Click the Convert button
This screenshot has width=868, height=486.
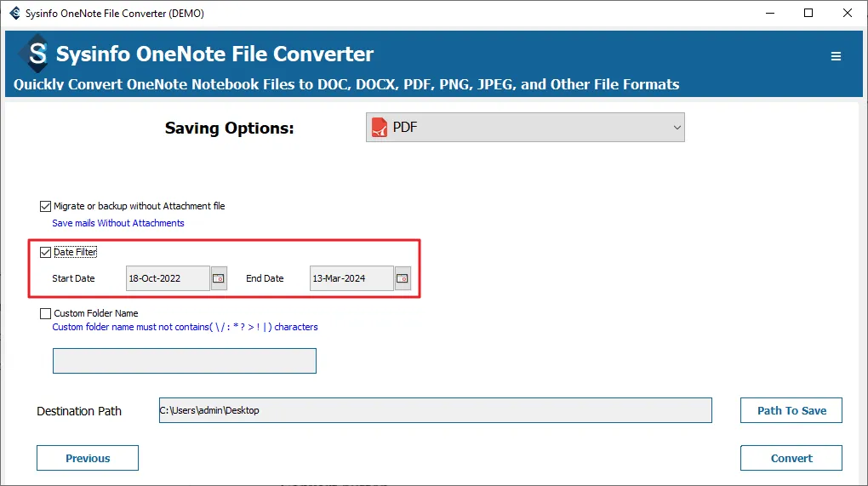tap(791, 458)
